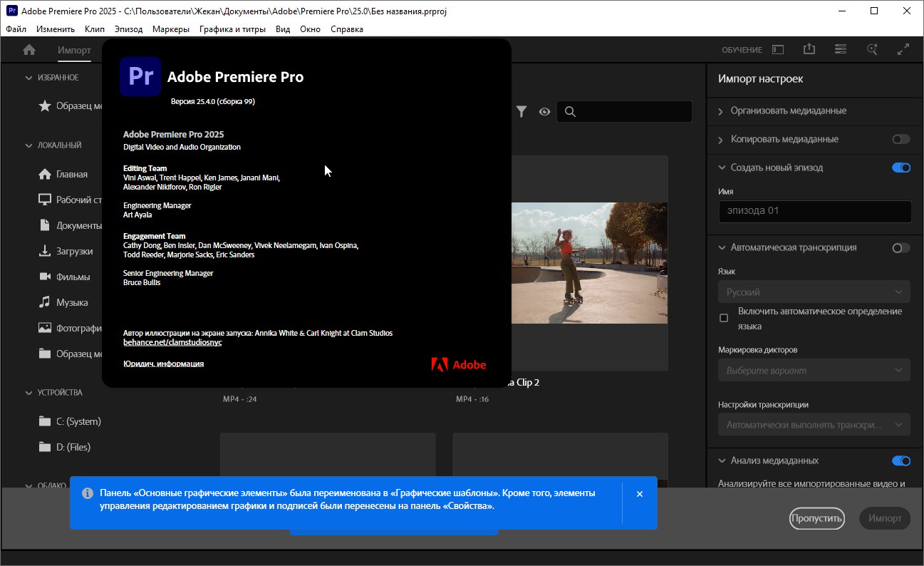Toggle Копировать медиаданные switch
Viewport: 924px width, 566px height.
[x=901, y=139]
